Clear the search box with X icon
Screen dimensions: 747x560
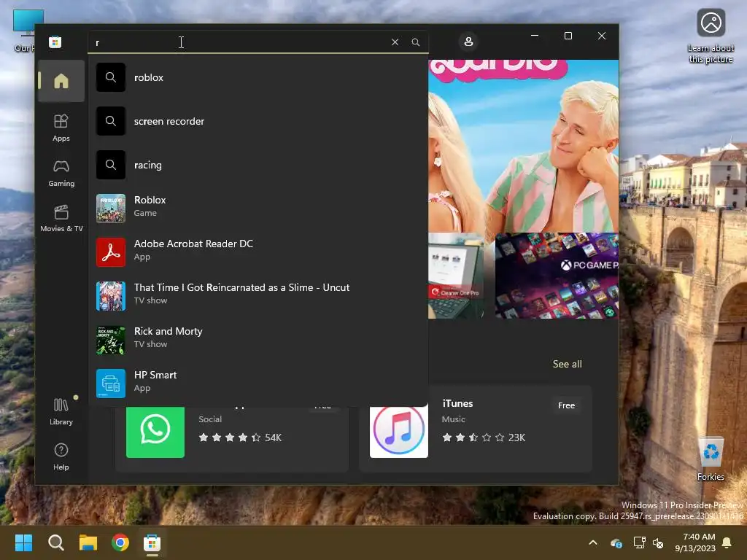pyautogui.click(x=395, y=42)
